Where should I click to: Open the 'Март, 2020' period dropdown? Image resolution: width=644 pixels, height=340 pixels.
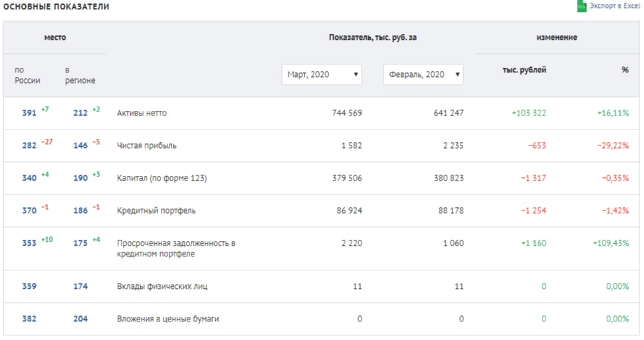click(322, 75)
